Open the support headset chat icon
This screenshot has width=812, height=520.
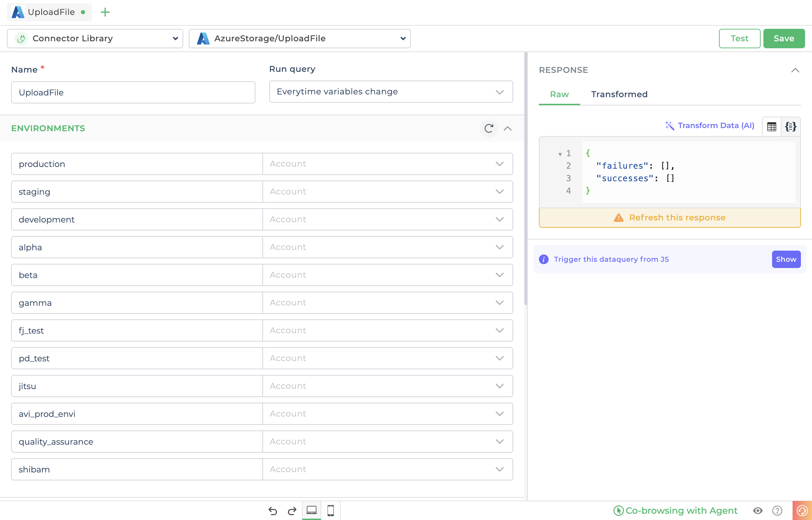pyautogui.click(x=802, y=511)
